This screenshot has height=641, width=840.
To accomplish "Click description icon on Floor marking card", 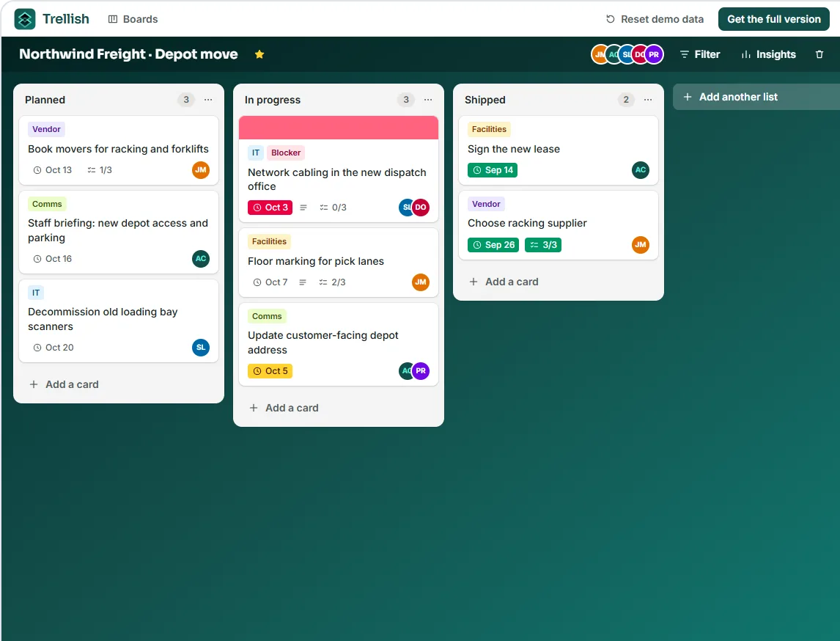I will 303,282.
